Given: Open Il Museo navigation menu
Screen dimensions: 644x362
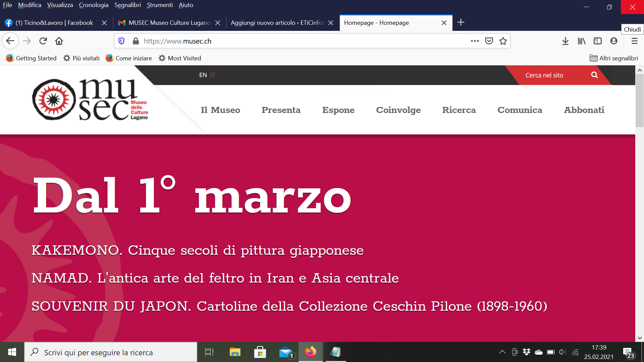Looking at the screenshot, I should [220, 110].
